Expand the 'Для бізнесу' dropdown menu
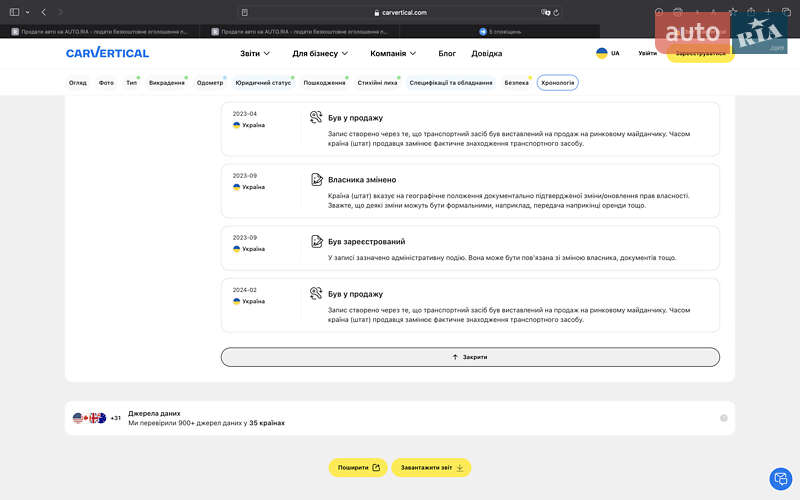 pos(320,53)
